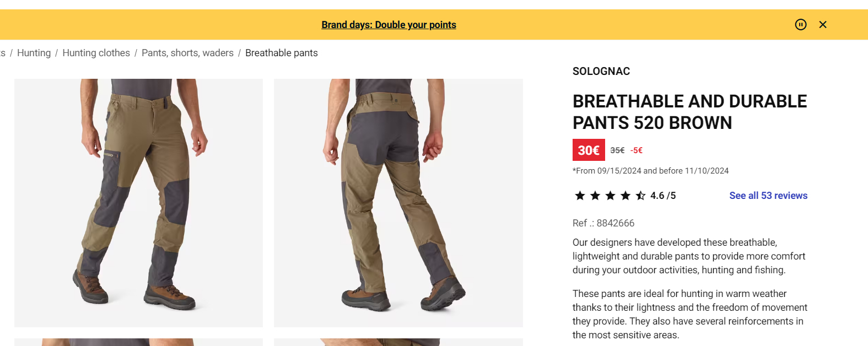Click the SOLOGNAC brand name
868x346 pixels.
[x=601, y=71]
